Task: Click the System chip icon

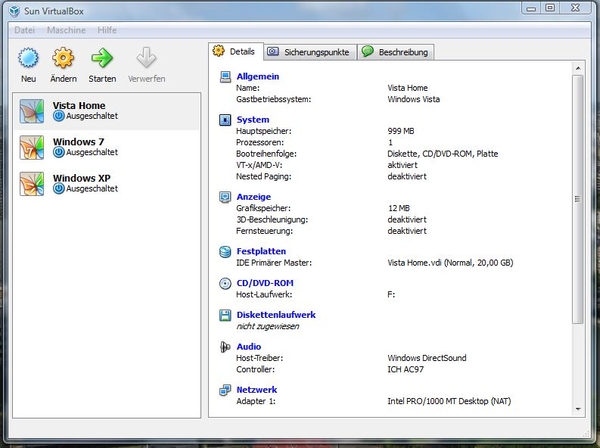Action: (225, 120)
